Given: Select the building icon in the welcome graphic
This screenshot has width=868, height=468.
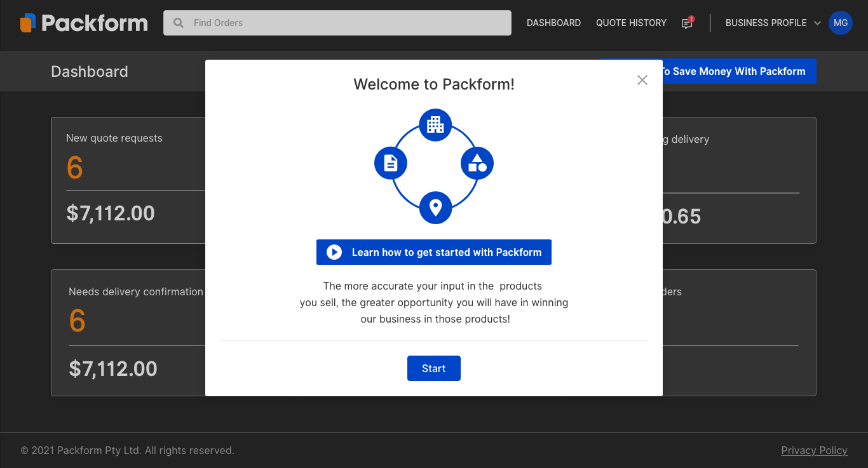Looking at the screenshot, I should 435,124.
